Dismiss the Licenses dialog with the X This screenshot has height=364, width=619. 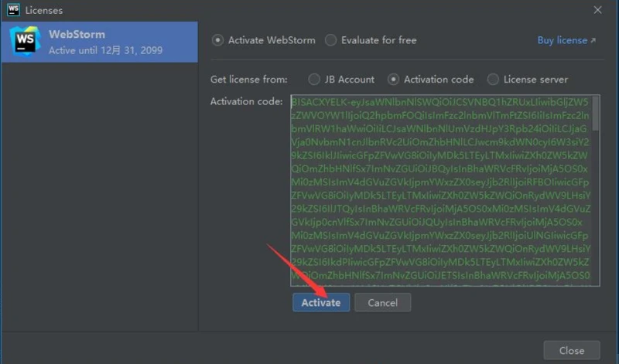597,10
